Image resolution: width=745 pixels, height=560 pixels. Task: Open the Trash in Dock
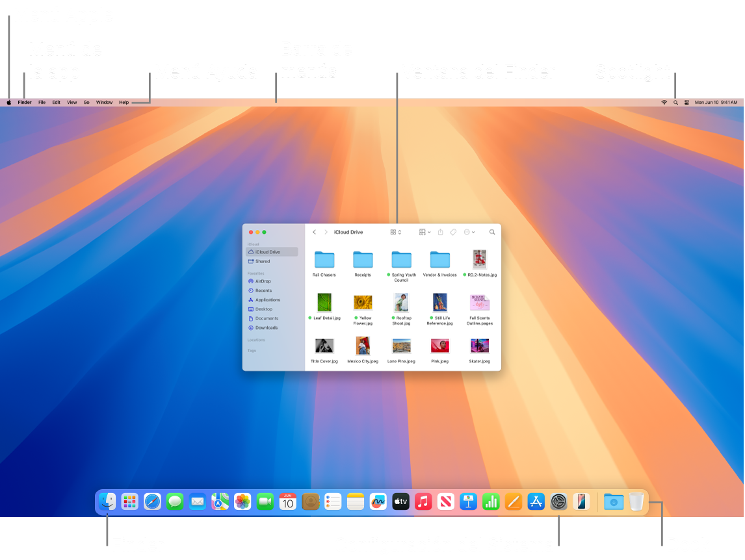tap(636, 502)
